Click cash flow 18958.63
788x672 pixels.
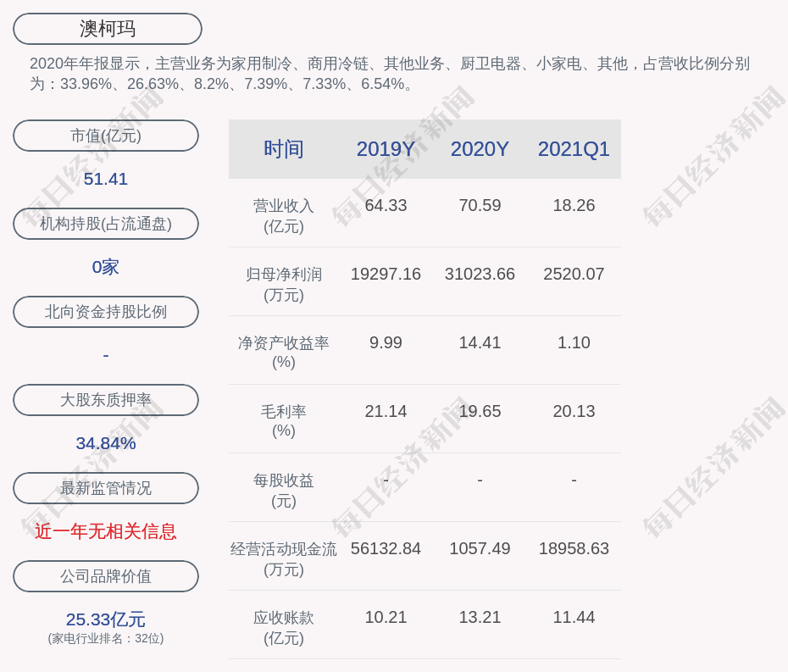[574, 548]
